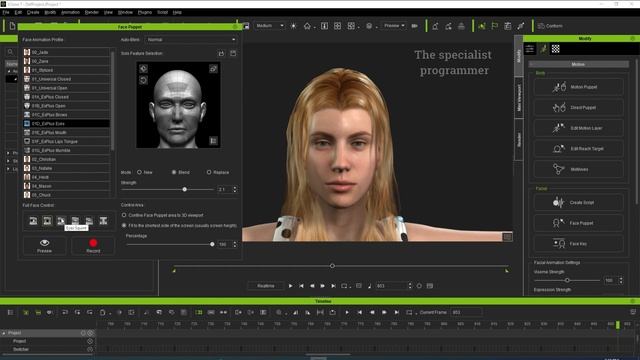Jump to end in viewport playback bar

pos(333,286)
